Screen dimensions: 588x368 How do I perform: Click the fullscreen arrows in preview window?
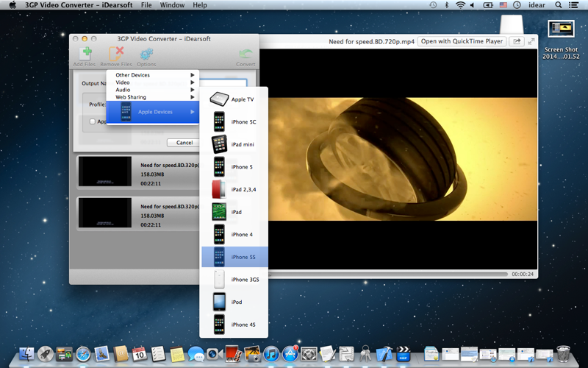click(x=531, y=42)
